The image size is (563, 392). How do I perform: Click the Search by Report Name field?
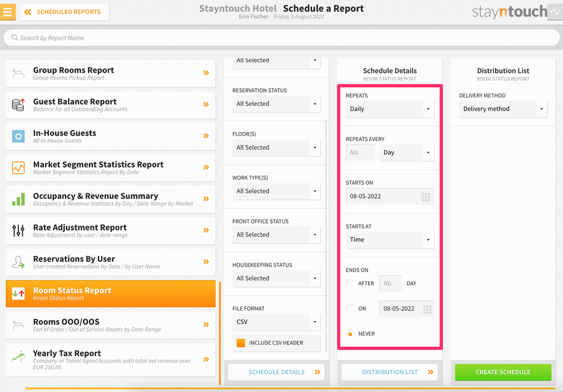coord(281,38)
